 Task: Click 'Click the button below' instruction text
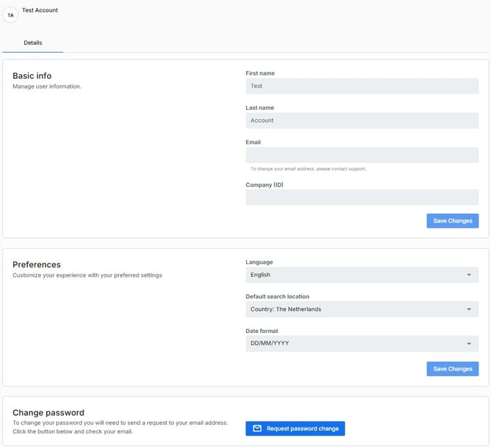[73, 431]
